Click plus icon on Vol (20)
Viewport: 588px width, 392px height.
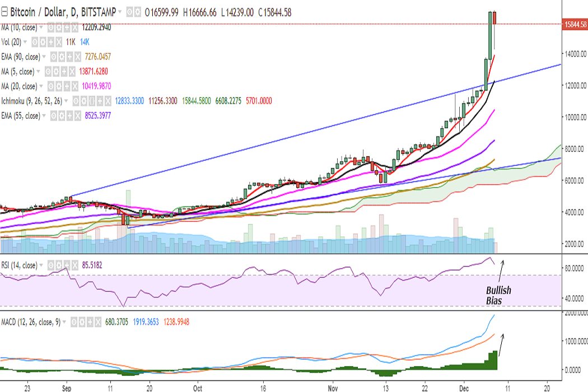50,42
